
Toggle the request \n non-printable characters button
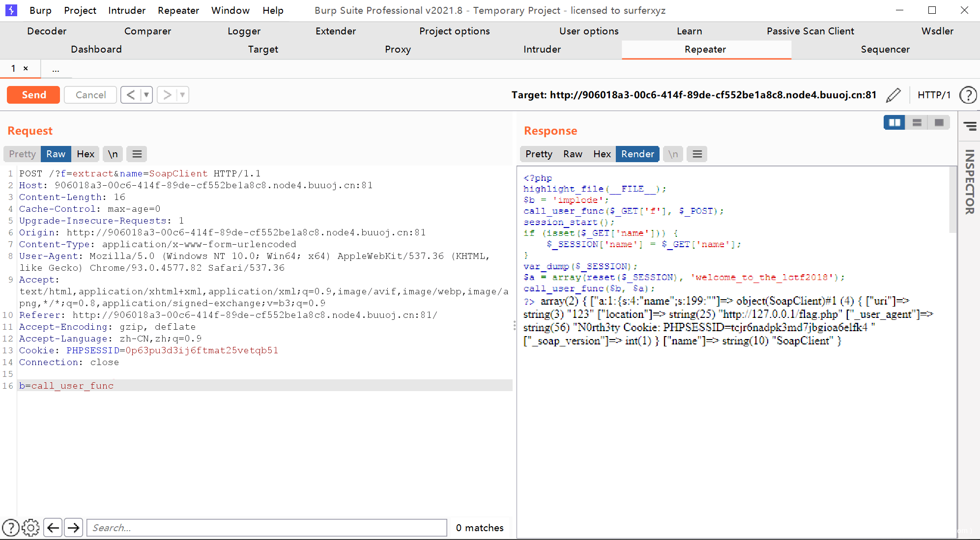pyautogui.click(x=113, y=154)
